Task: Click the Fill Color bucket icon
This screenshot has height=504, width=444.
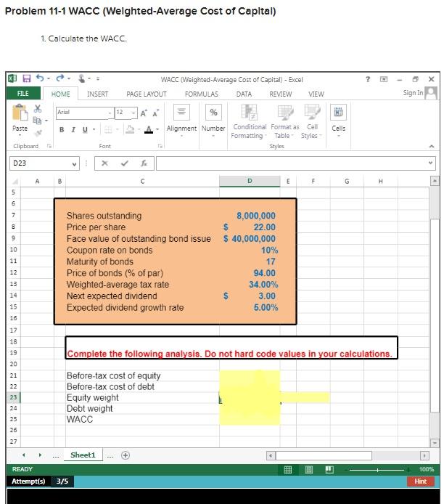Action: [x=130, y=129]
